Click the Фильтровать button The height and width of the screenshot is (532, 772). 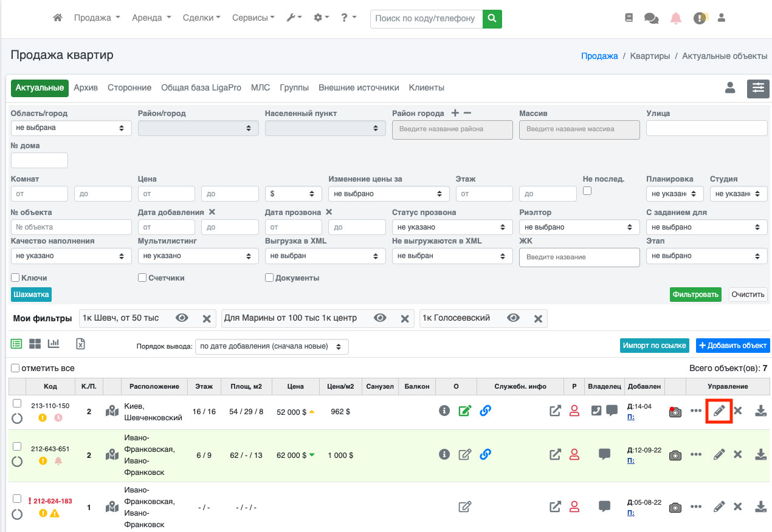[x=695, y=295]
